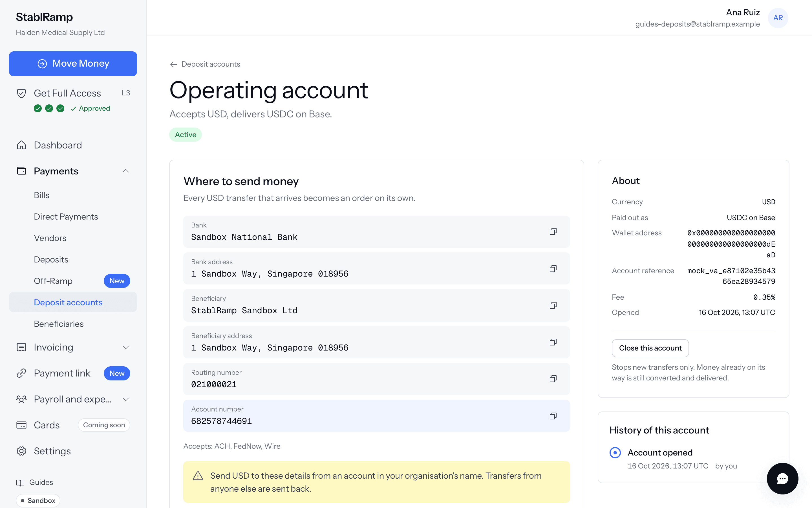This screenshot has height=508, width=812.
Task: Click the back arrow to Deposit accounts
Action: coord(173,64)
